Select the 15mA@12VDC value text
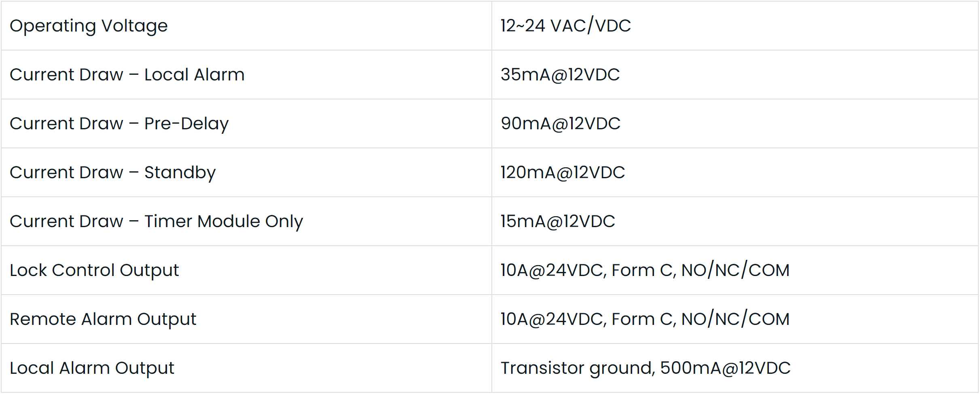Image resolution: width=980 pixels, height=394 pixels. [558, 221]
